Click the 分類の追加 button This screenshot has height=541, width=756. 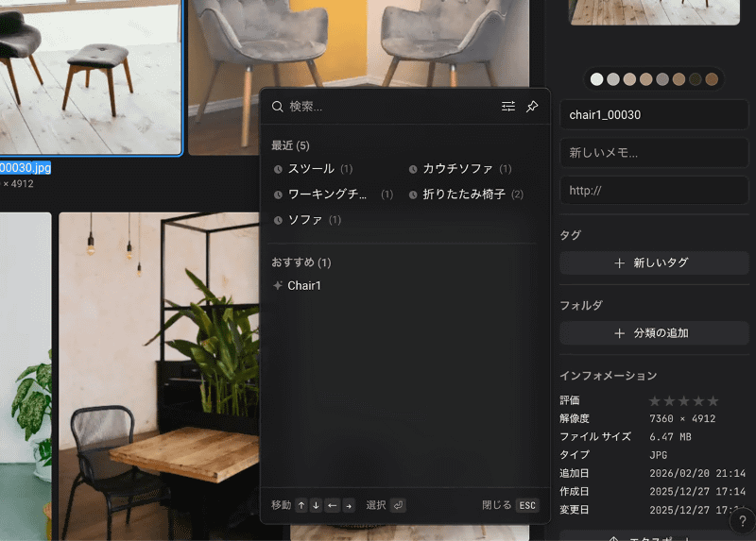point(654,333)
